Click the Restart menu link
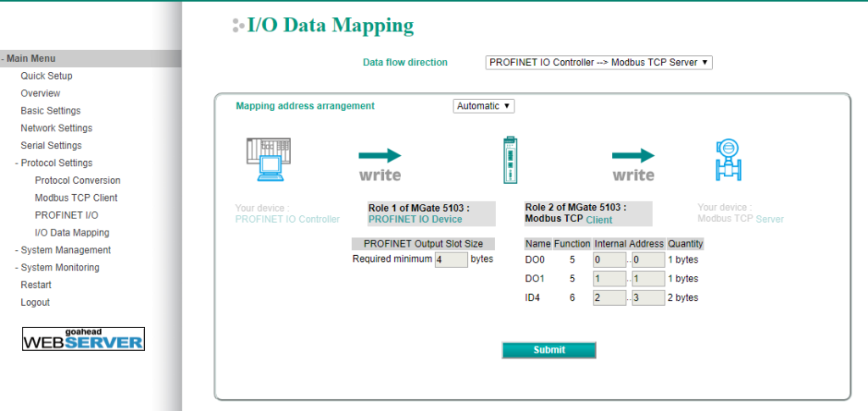 point(36,285)
